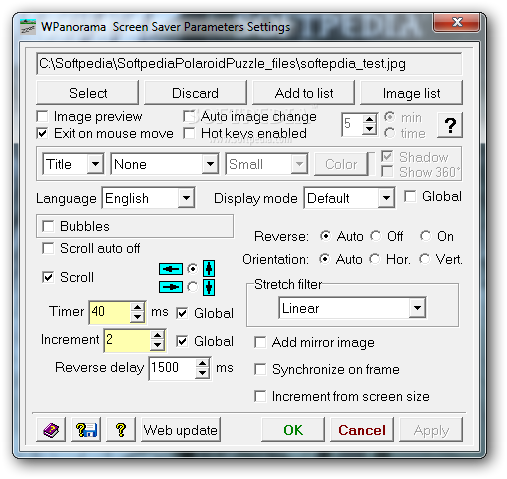Select the upper scroll direction radio button
This screenshot has height=479, width=507.
[x=193, y=269]
